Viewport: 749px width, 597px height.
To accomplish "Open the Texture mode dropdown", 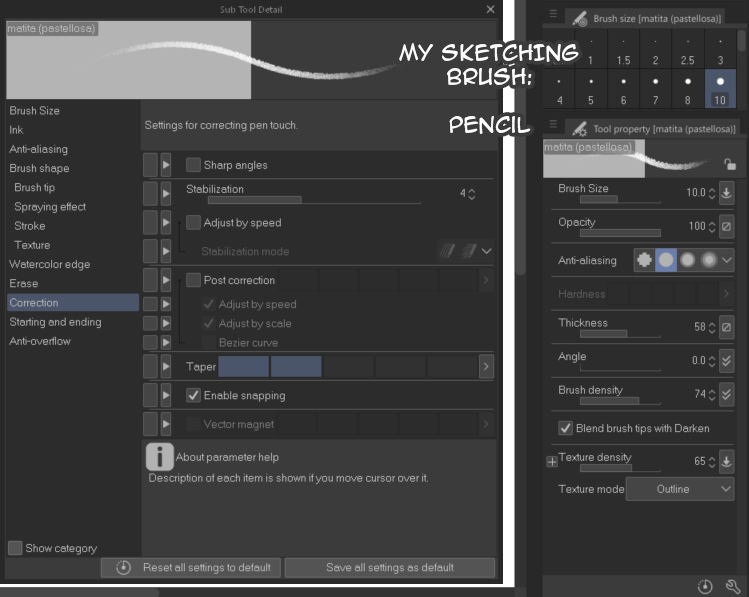I will coord(680,489).
